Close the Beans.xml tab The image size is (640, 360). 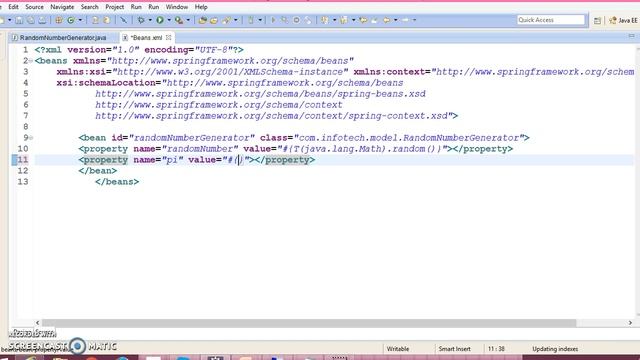point(169,38)
